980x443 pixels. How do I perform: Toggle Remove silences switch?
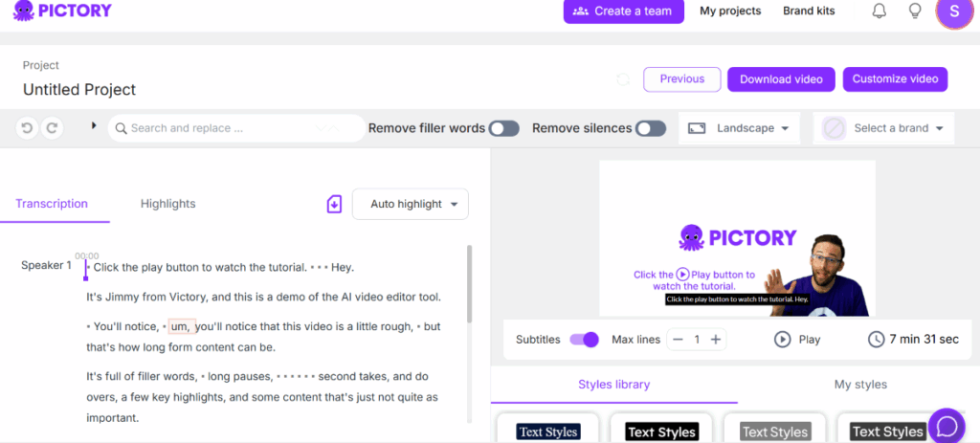[651, 128]
